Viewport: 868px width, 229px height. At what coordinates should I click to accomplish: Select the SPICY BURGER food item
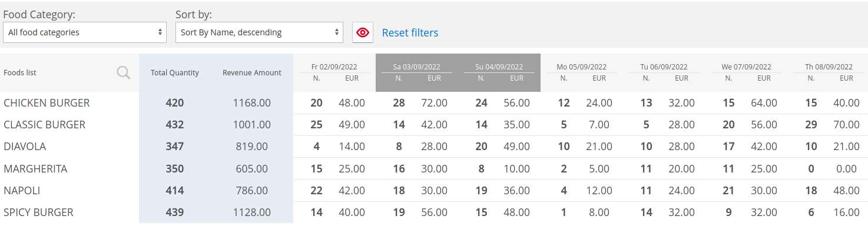(x=38, y=213)
